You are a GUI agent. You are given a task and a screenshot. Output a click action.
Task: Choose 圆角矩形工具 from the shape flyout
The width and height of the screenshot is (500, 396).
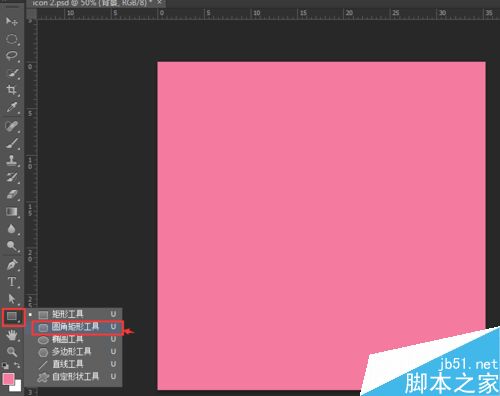pyautogui.click(x=78, y=327)
